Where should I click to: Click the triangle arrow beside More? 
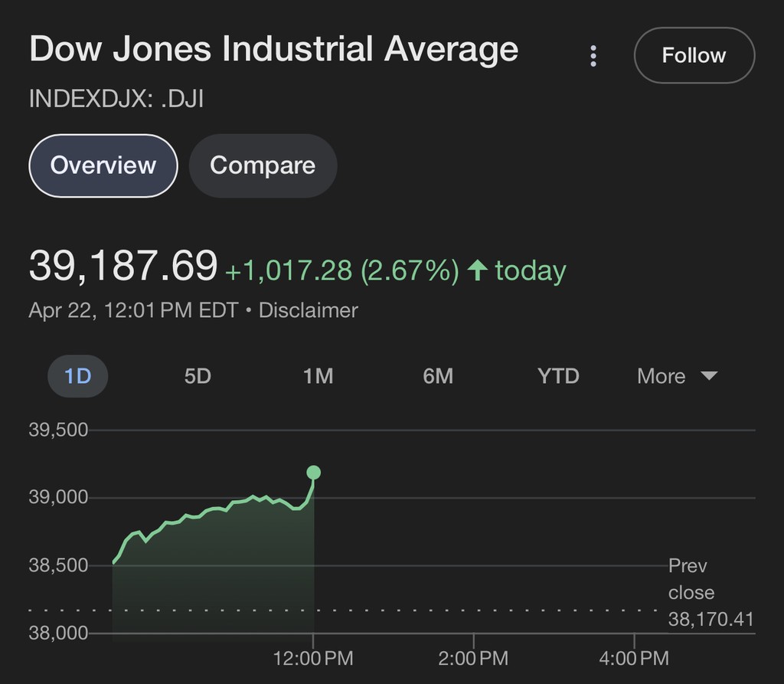pyautogui.click(x=708, y=376)
